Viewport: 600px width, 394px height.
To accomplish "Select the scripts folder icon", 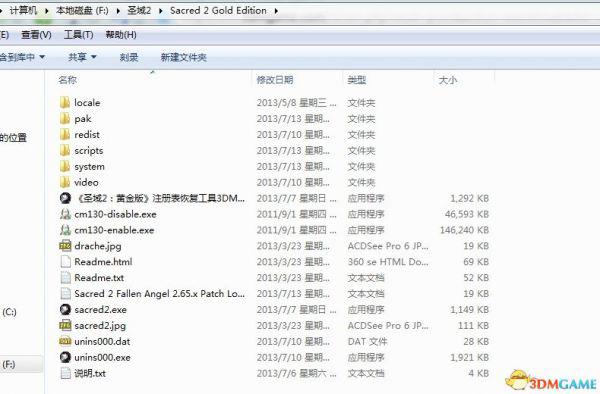I will [65, 150].
